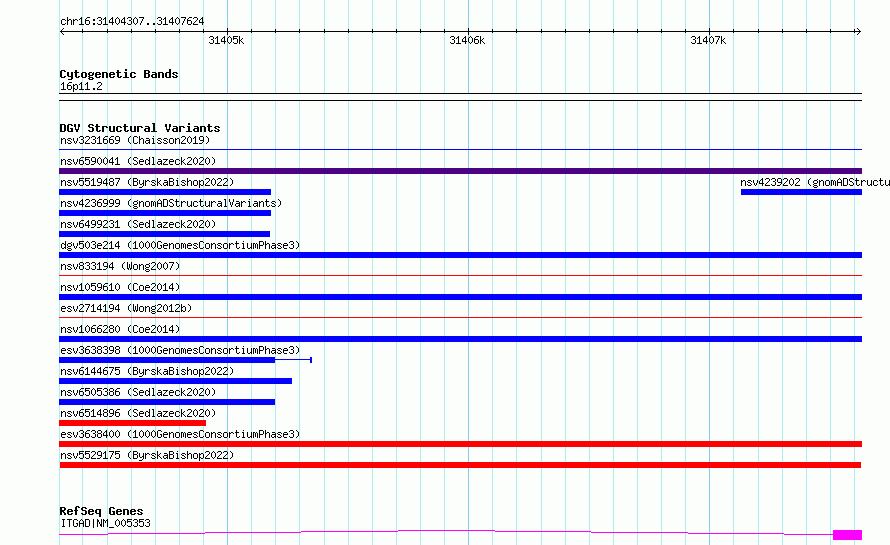Select the nsv6590041 purple variant bar
The height and width of the screenshot is (545, 890).
coord(460,171)
